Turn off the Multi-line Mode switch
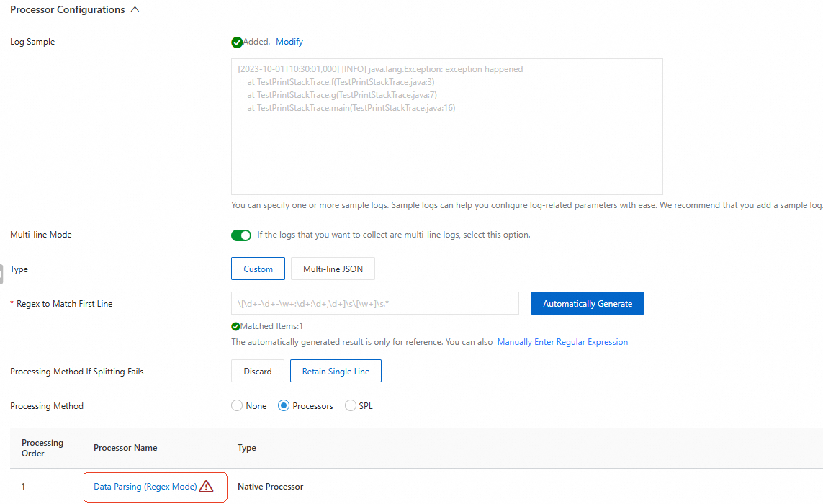The height and width of the screenshot is (504, 823). coord(241,235)
